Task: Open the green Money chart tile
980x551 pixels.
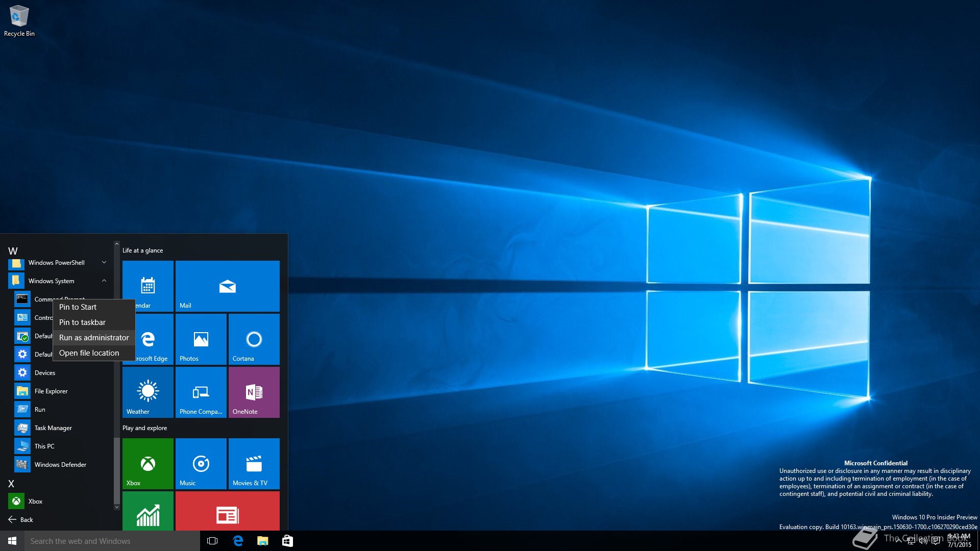Action: (x=148, y=511)
